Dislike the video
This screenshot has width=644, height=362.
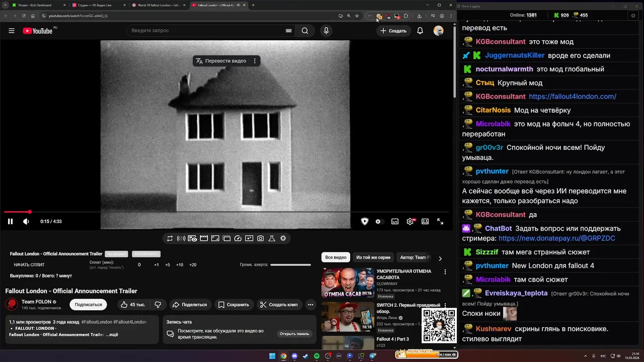pyautogui.click(x=158, y=305)
